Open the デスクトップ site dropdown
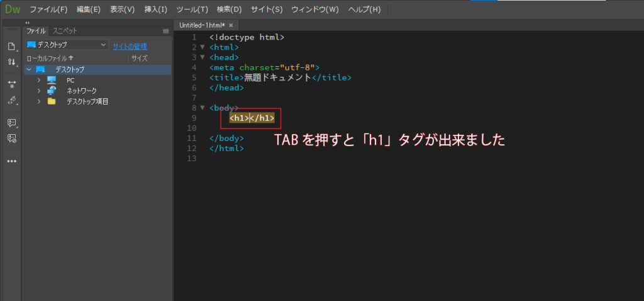This screenshot has width=644, height=301. pos(67,45)
